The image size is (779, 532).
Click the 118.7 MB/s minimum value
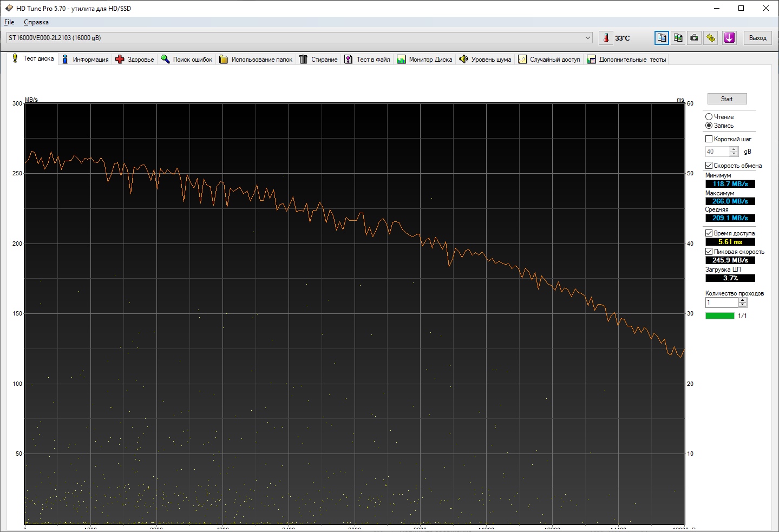point(730,184)
